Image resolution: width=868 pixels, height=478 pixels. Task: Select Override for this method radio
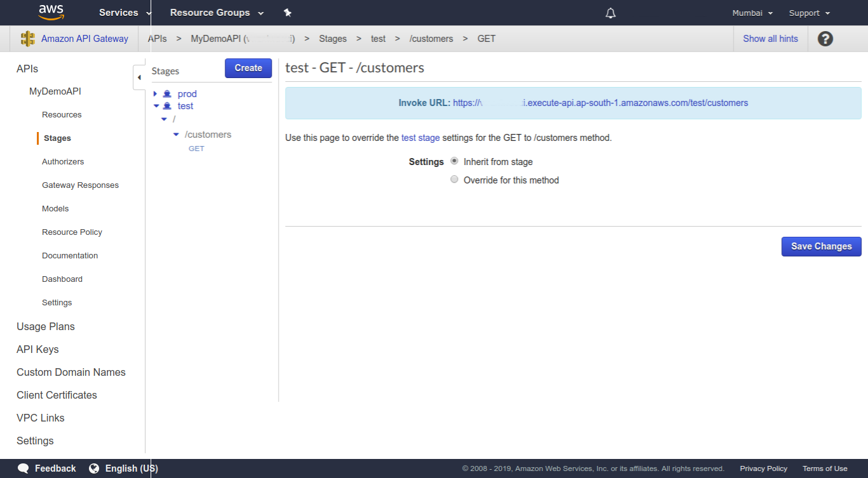[454, 180]
